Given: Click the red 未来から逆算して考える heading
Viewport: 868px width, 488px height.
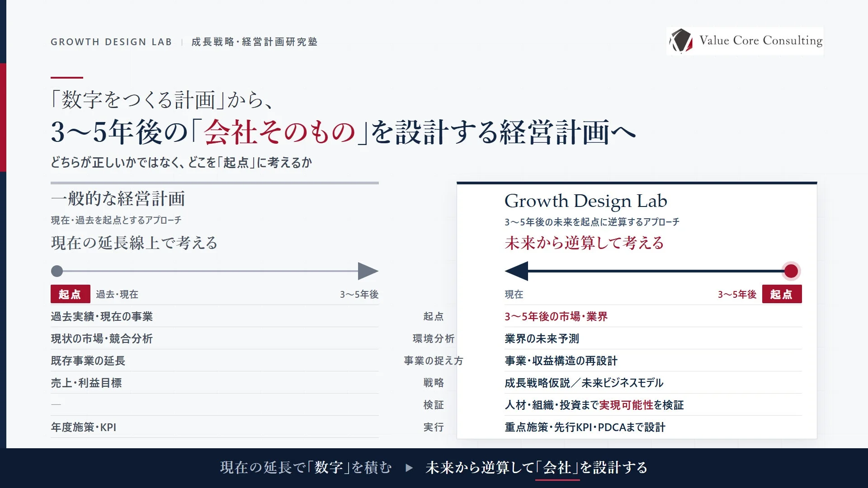Looking at the screenshot, I should 584,243.
